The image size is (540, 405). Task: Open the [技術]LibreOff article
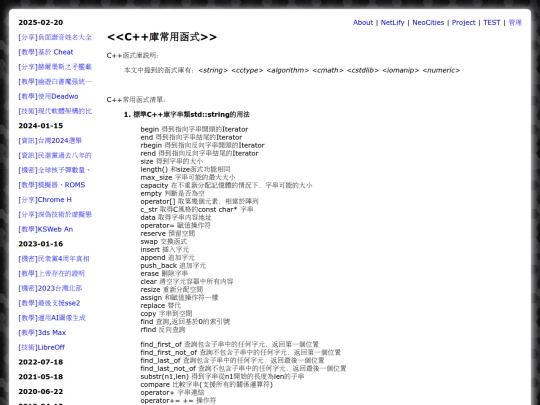point(42,347)
